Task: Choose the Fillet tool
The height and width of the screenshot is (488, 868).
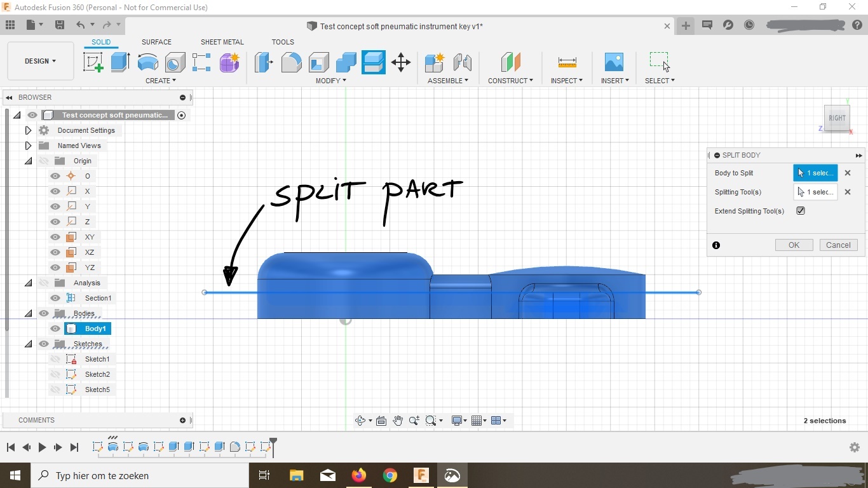Action: point(291,62)
